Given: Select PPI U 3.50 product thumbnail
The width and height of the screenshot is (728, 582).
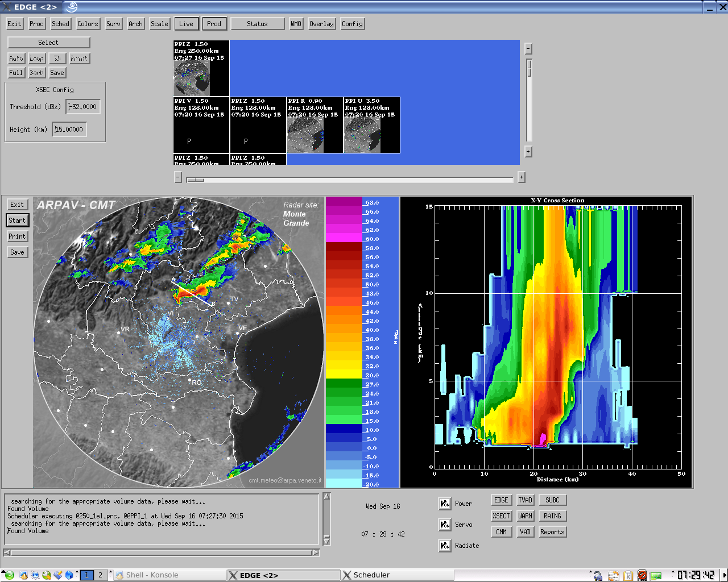Looking at the screenshot, I should coord(372,125).
